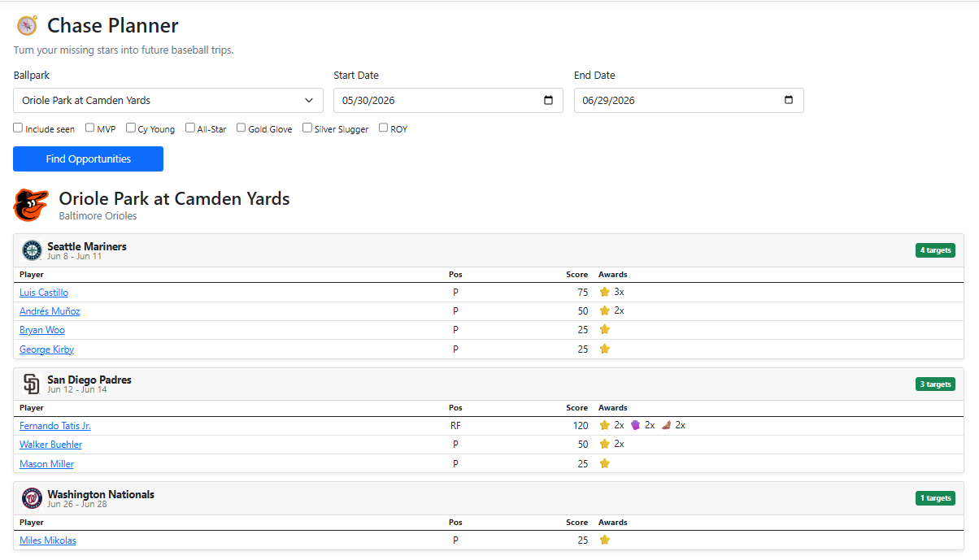The image size is (979, 560).
Task: Click Walker Buehler's star award icon
Action: pyautogui.click(x=604, y=444)
